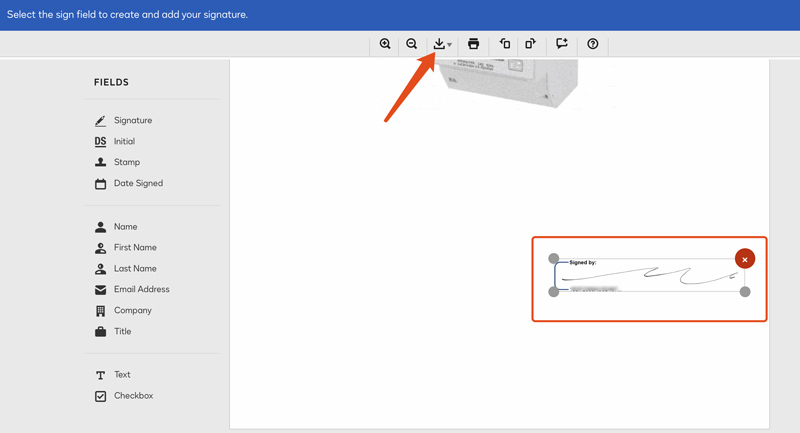Add a comment with speech bubble icon
The height and width of the screenshot is (433, 800).
[x=562, y=44]
